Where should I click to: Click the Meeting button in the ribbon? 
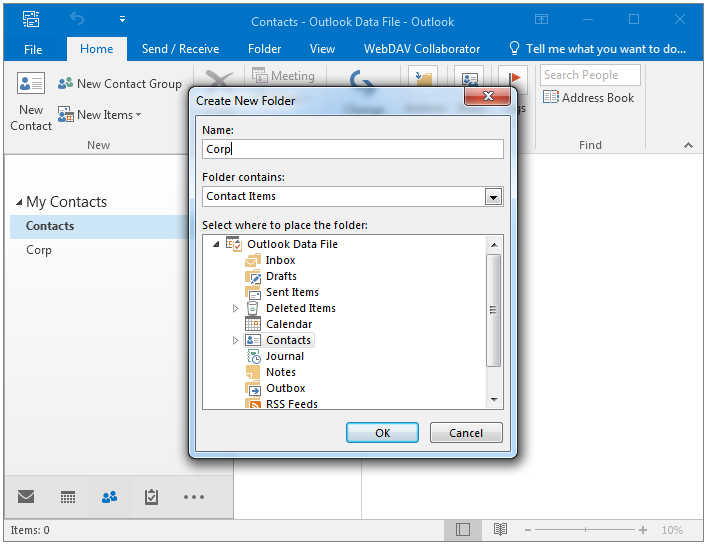283,76
